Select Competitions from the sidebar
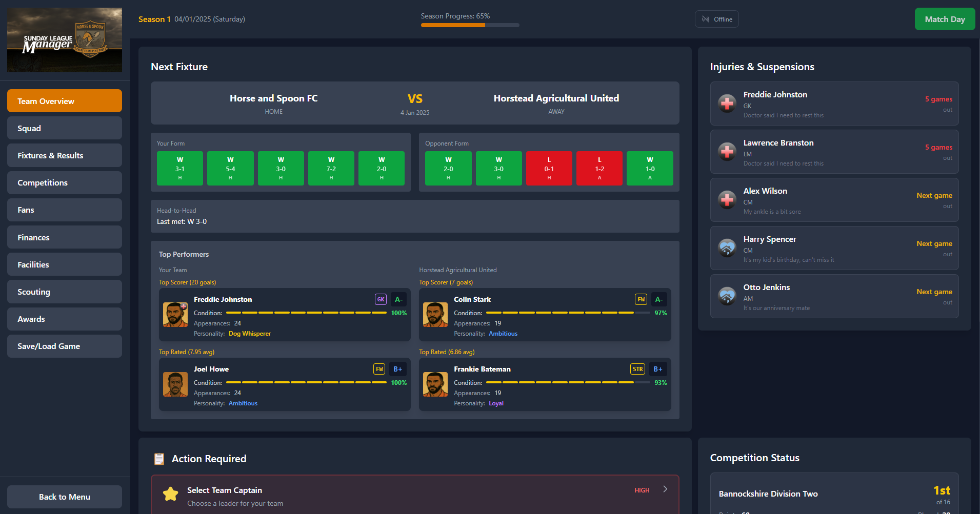Viewport: 980px width, 514px height. click(x=65, y=182)
